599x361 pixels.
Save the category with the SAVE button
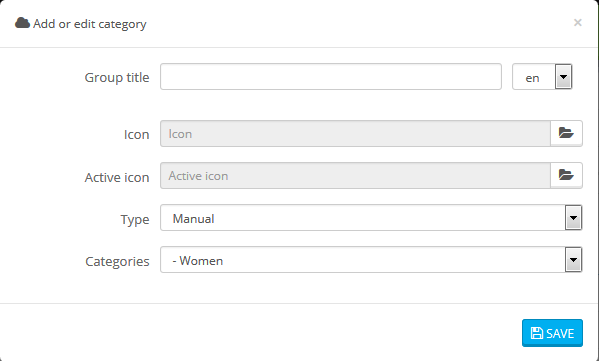click(552, 333)
